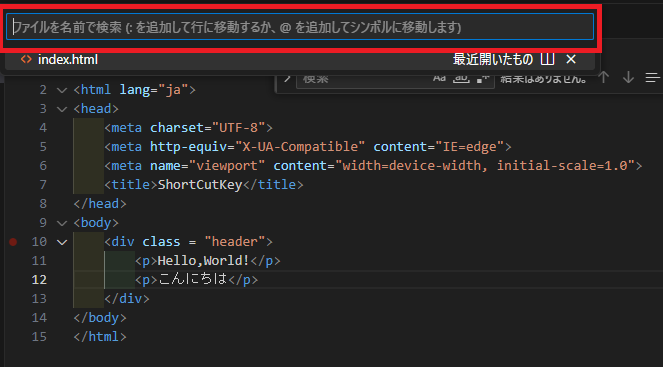Expand the replace field in find widget
Screen dimensions: 663x367
pyautogui.click(x=287, y=78)
